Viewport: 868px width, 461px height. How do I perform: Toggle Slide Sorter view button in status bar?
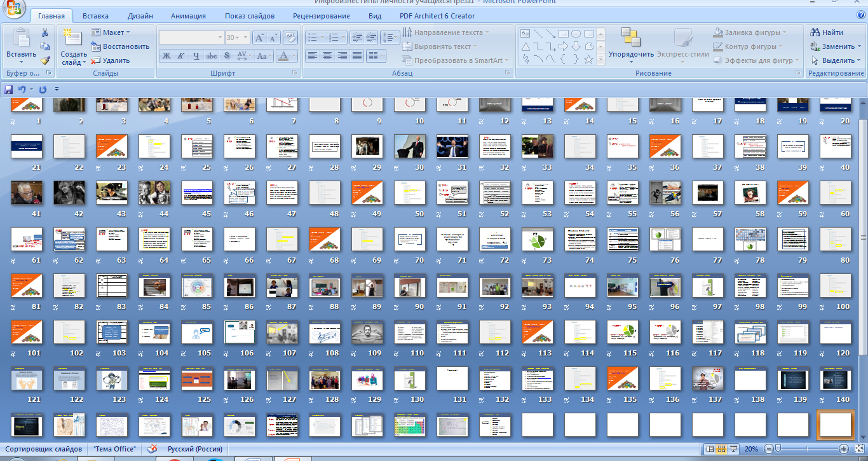[x=722, y=449]
